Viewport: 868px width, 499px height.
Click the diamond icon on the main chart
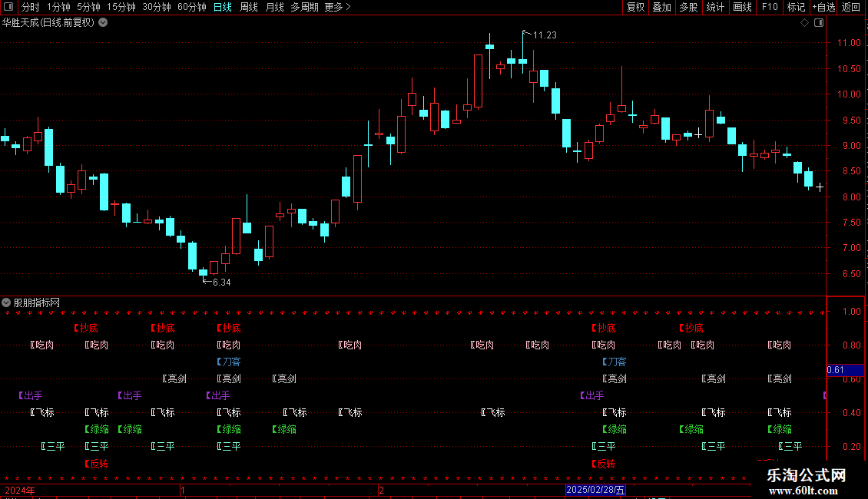[804, 23]
